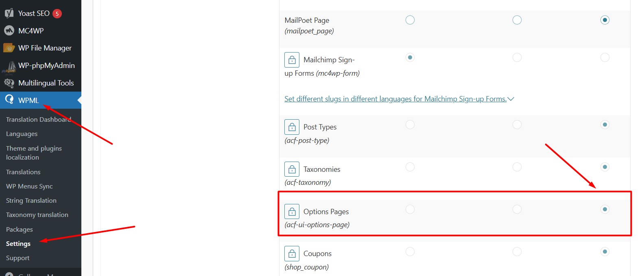Click the Multilingual Tools icon

[x=9, y=83]
